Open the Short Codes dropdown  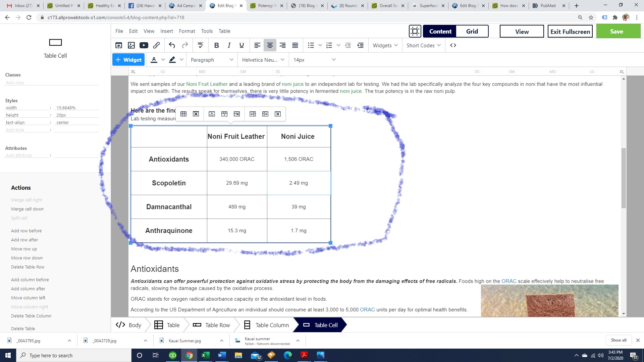pos(424,45)
